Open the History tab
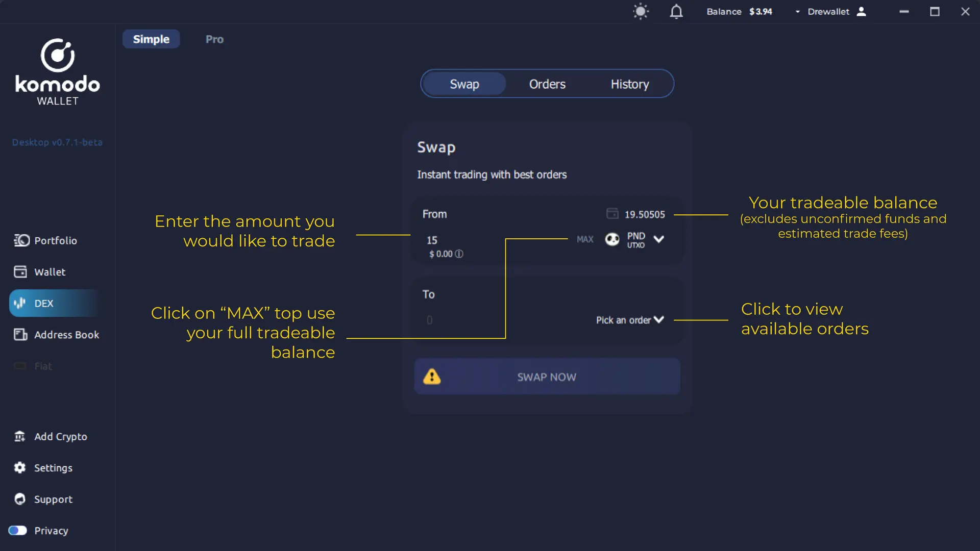980x551 pixels. click(629, 84)
